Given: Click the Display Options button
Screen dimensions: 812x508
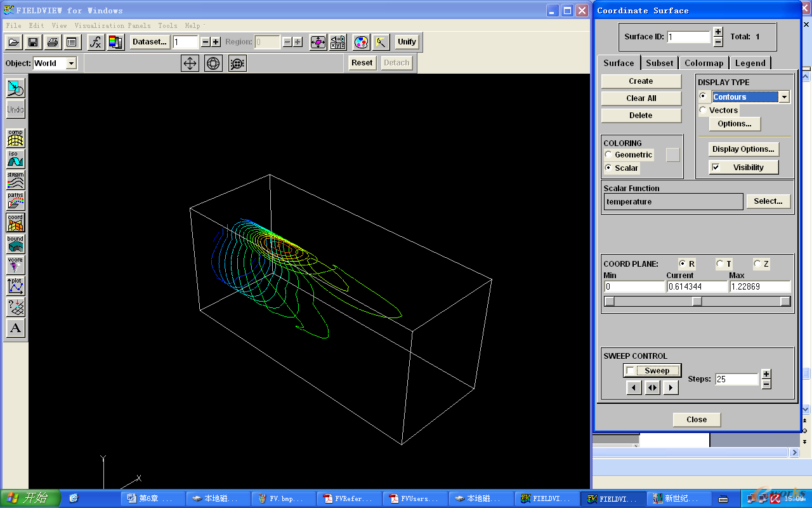Looking at the screenshot, I should (x=743, y=149).
